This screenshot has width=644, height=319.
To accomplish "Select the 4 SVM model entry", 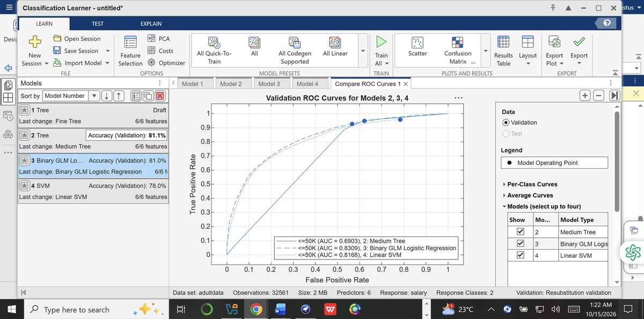I will point(93,191).
